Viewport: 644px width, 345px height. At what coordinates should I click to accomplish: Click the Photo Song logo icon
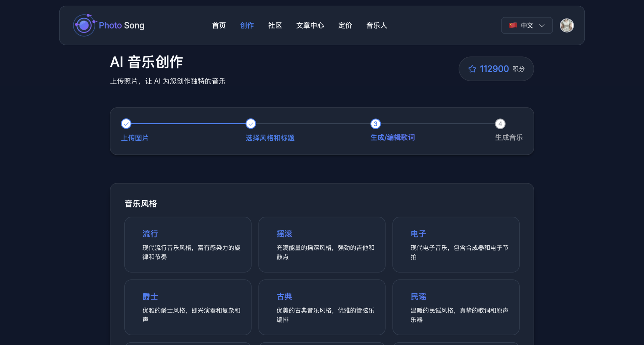(84, 25)
